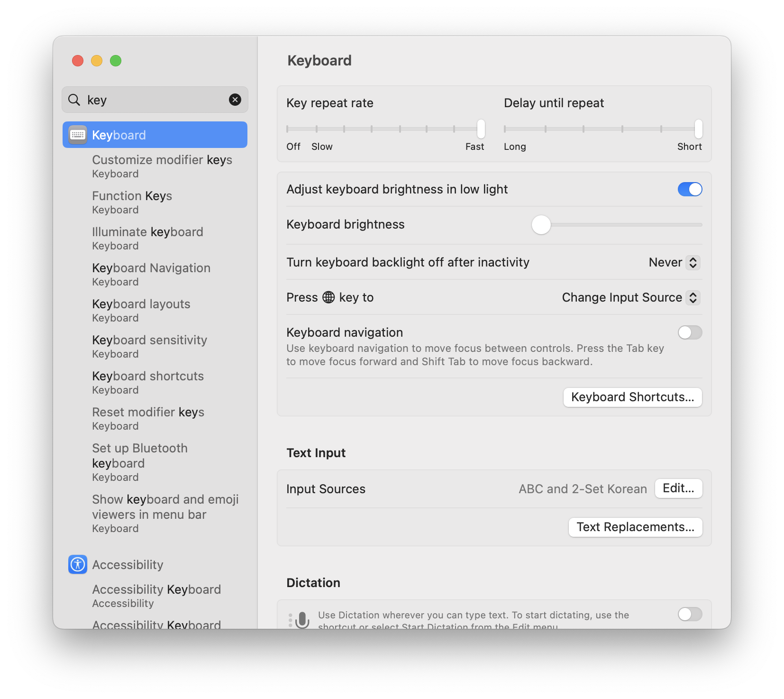Click the Dictation microphone icon
The width and height of the screenshot is (784, 699).
pos(302,619)
